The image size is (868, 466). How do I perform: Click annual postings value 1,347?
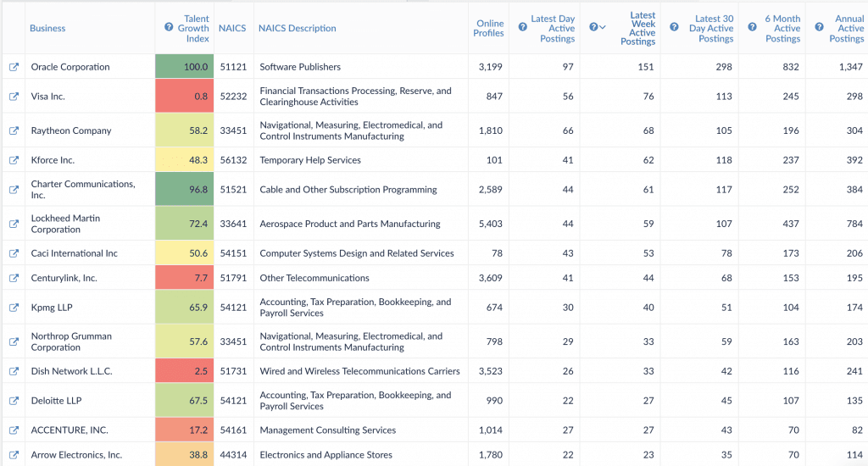(x=851, y=67)
